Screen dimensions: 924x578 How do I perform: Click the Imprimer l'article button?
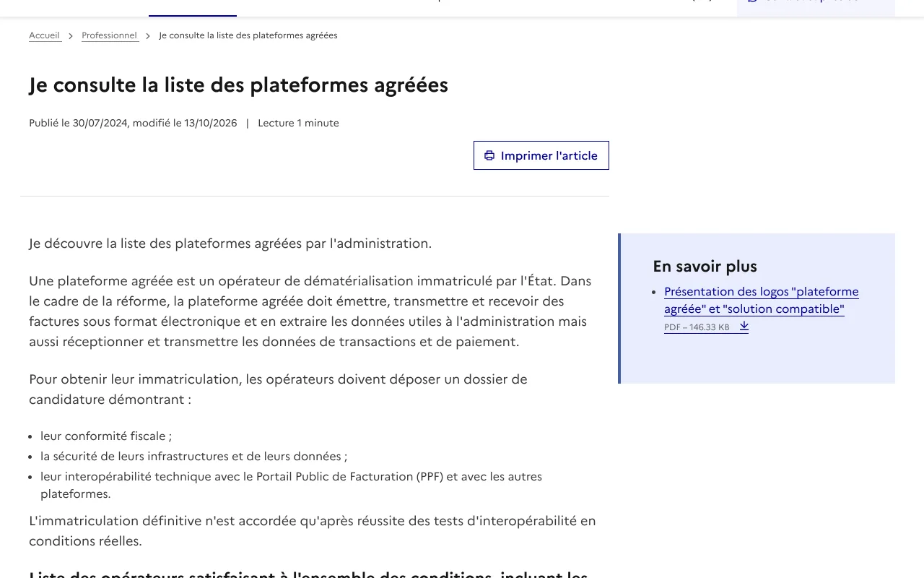541,155
